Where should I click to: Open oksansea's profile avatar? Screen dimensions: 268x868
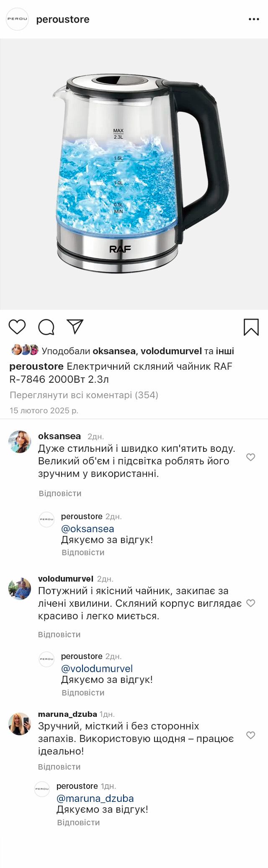point(20,442)
